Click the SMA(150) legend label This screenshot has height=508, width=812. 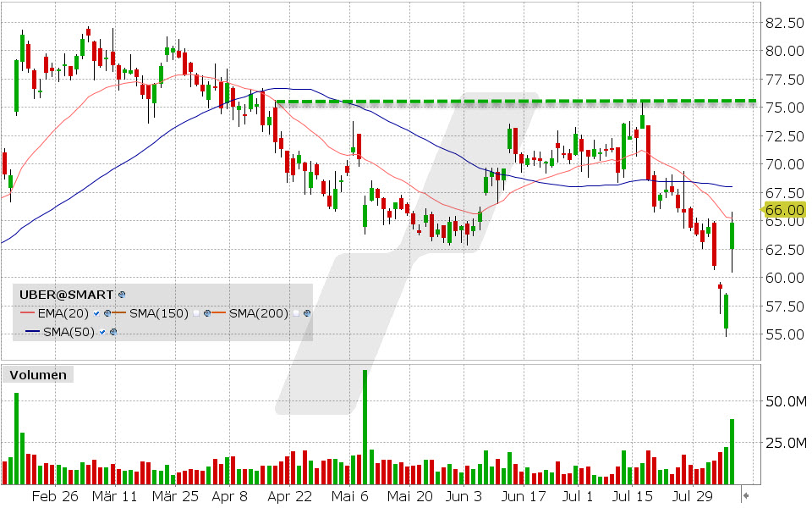click(159, 313)
